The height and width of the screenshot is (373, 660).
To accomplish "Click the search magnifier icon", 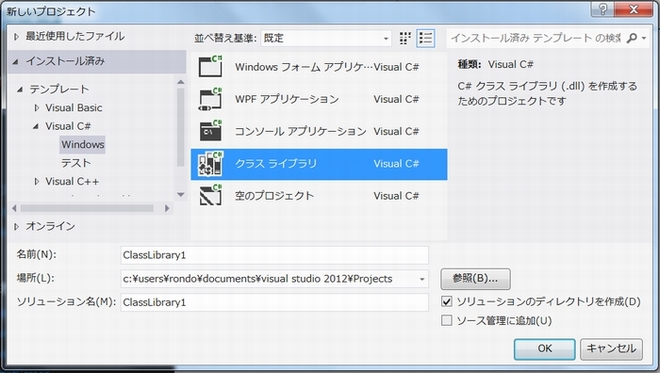I will [631, 38].
